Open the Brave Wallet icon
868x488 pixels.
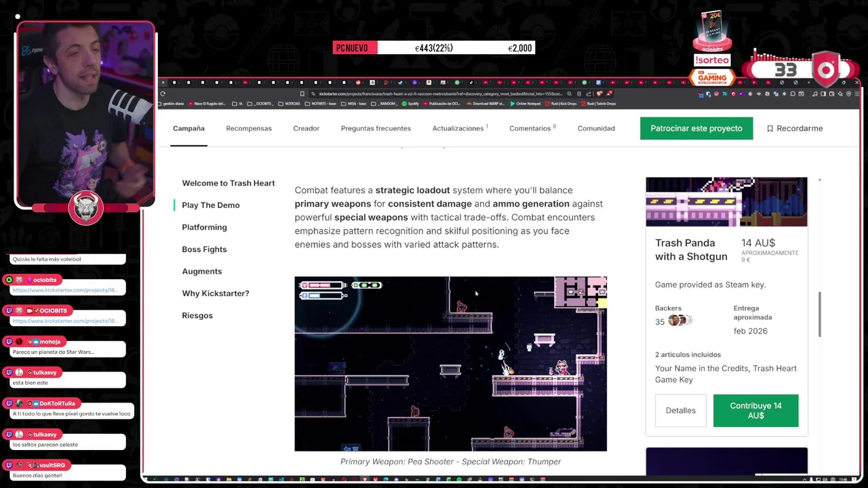coord(831,94)
